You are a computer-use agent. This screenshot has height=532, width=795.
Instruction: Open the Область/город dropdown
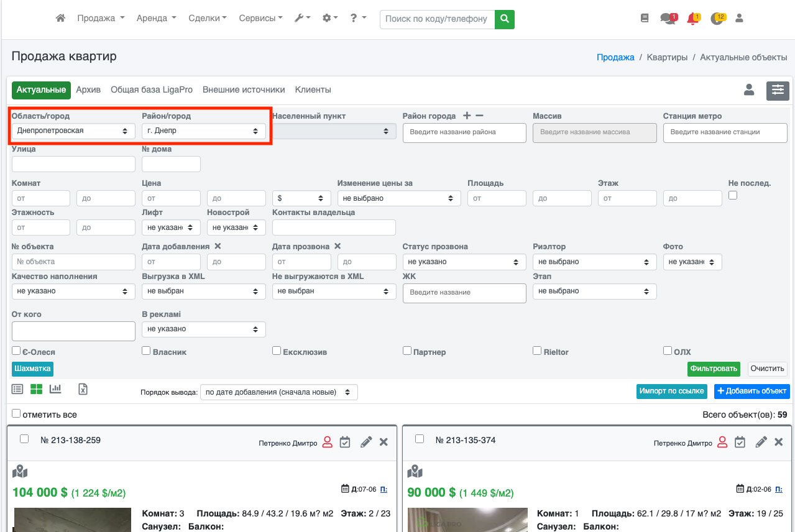[73, 131]
